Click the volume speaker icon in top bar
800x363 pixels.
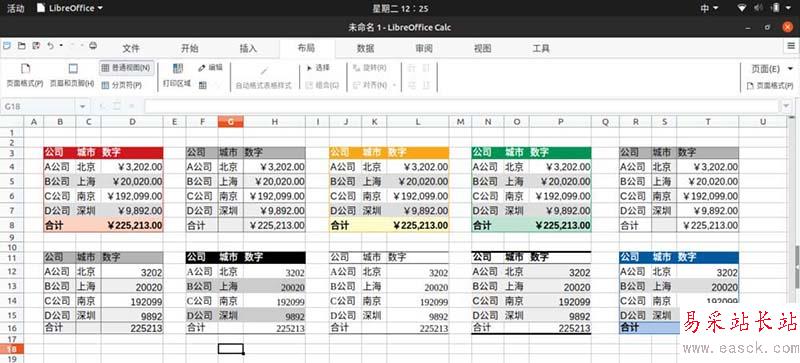pyautogui.click(x=759, y=8)
